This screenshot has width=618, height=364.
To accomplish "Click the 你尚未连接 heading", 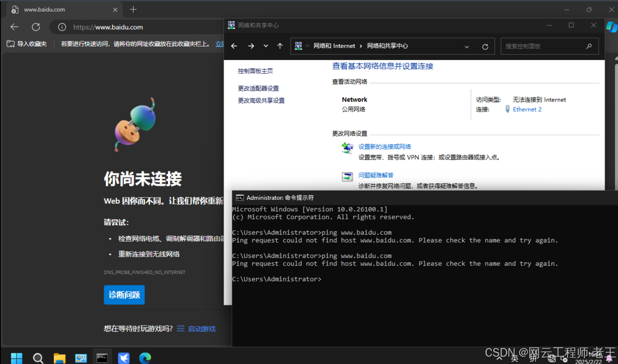I will coord(143,179).
